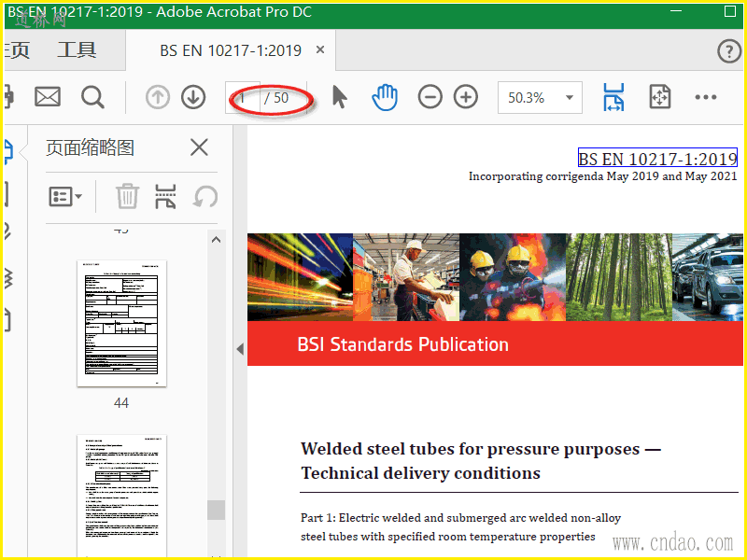
Task: Open the 工具 tab
Action: (77, 50)
